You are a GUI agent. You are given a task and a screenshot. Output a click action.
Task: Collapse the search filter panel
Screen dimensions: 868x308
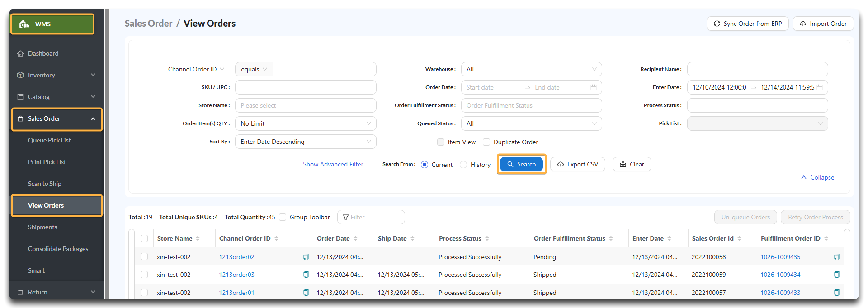point(817,177)
